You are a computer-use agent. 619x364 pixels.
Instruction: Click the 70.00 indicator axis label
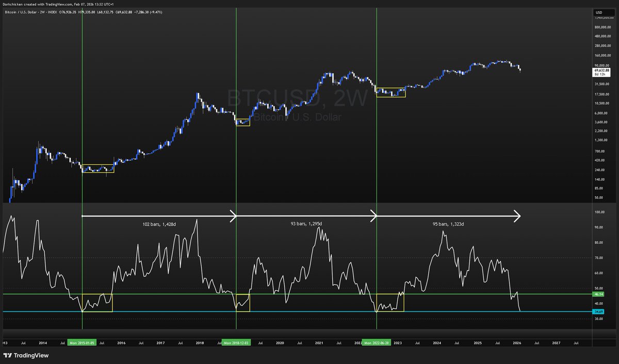tap(599, 257)
